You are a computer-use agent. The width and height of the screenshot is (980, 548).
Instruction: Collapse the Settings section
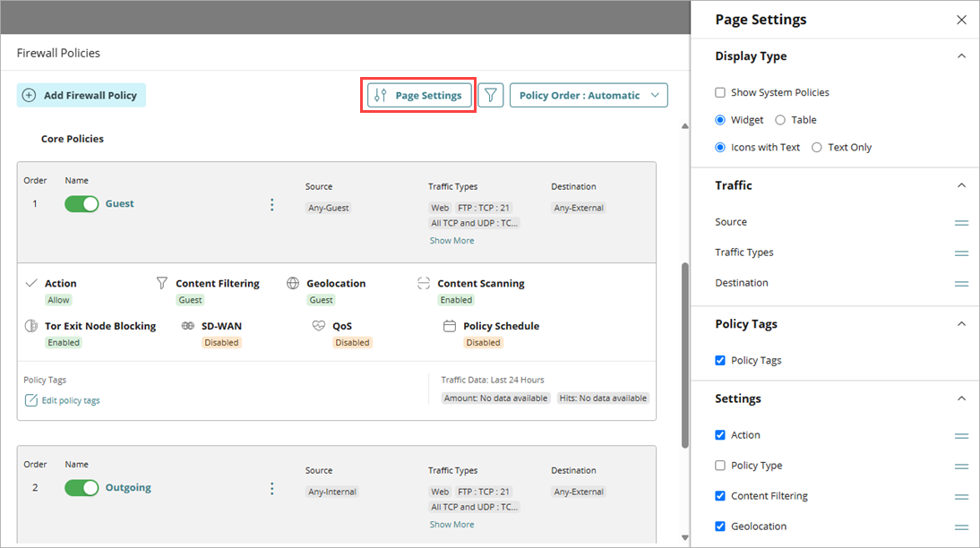coord(961,398)
